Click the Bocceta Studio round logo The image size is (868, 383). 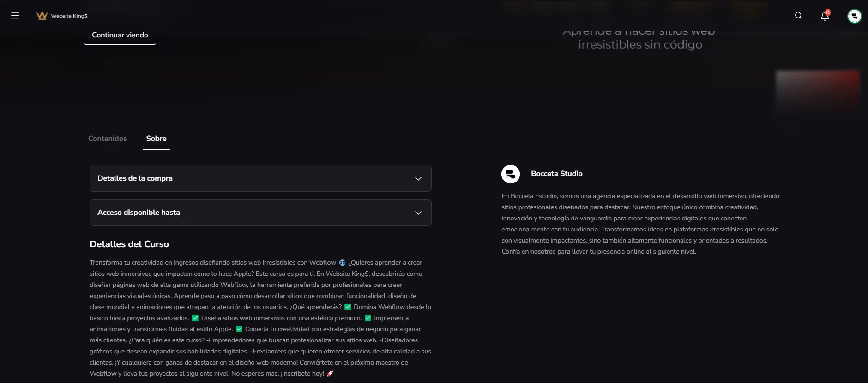[511, 174]
